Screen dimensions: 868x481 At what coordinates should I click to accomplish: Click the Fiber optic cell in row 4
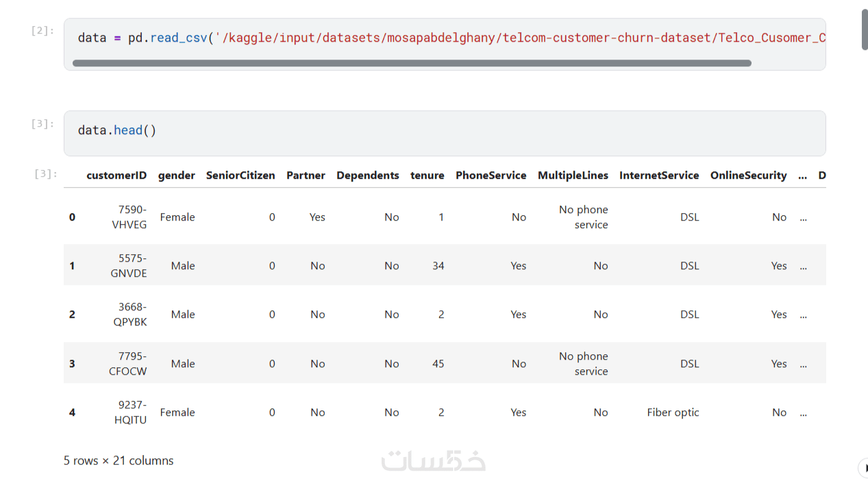click(673, 412)
